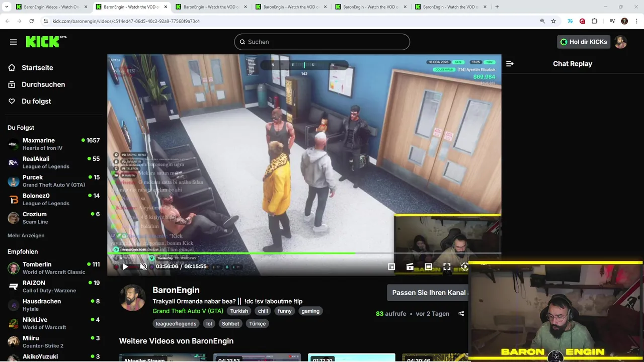Click Grand Theft Auto V (GTA) category
644x362 pixels.
(188, 311)
